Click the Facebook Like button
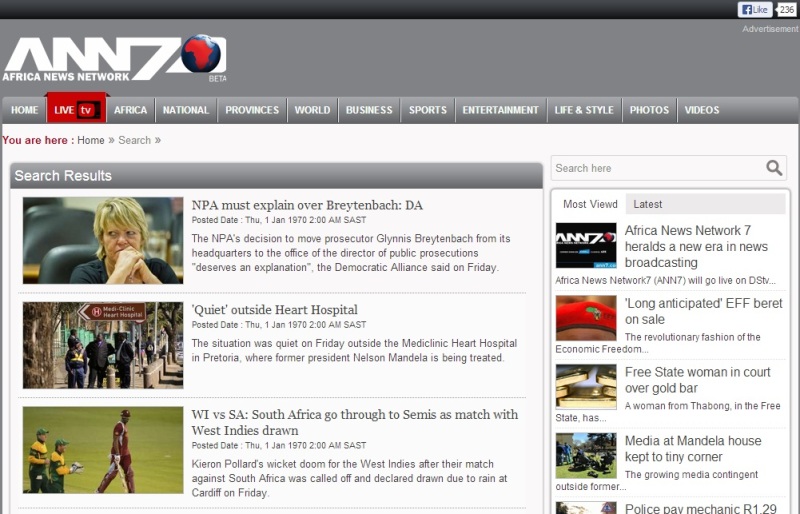This screenshot has height=514, width=800. tap(755, 9)
